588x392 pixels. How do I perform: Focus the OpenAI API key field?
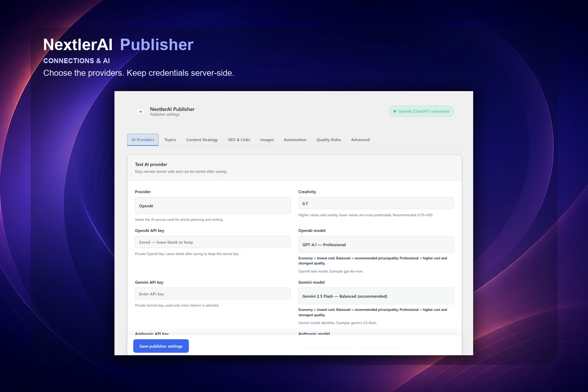(x=213, y=242)
